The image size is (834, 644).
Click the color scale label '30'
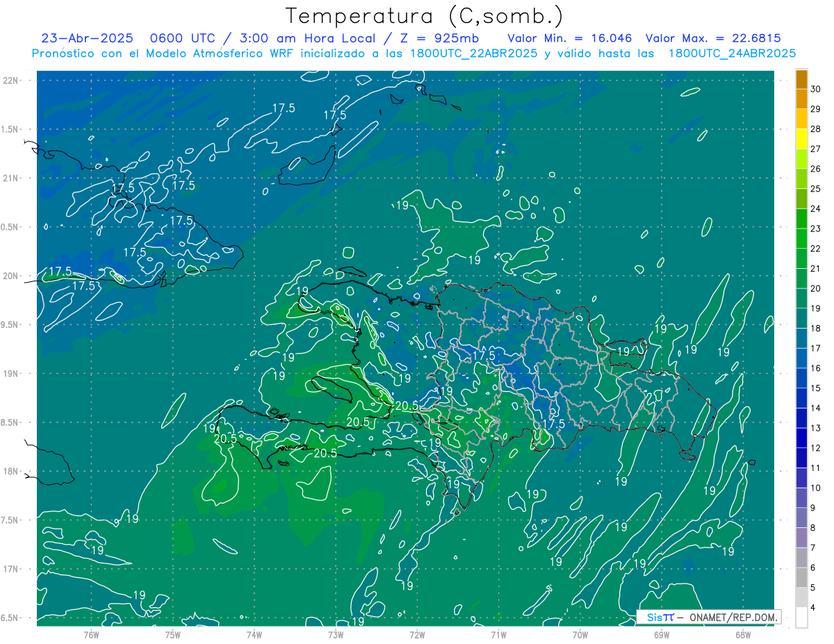tap(816, 89)
